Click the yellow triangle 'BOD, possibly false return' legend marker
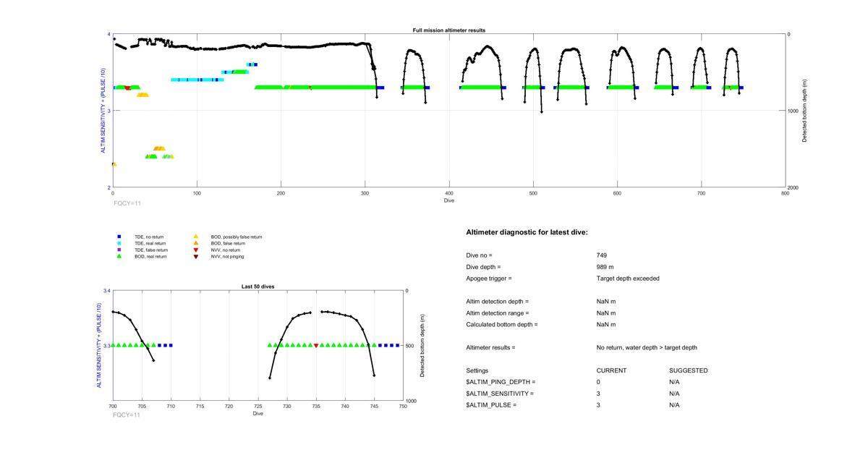The width and height of the screenshot is (868, 450). point(196,237)
